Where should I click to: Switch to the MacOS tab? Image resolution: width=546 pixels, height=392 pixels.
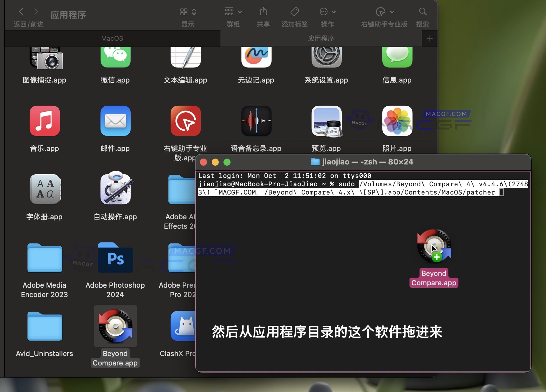pyautogui.click(x=112, y=38)
